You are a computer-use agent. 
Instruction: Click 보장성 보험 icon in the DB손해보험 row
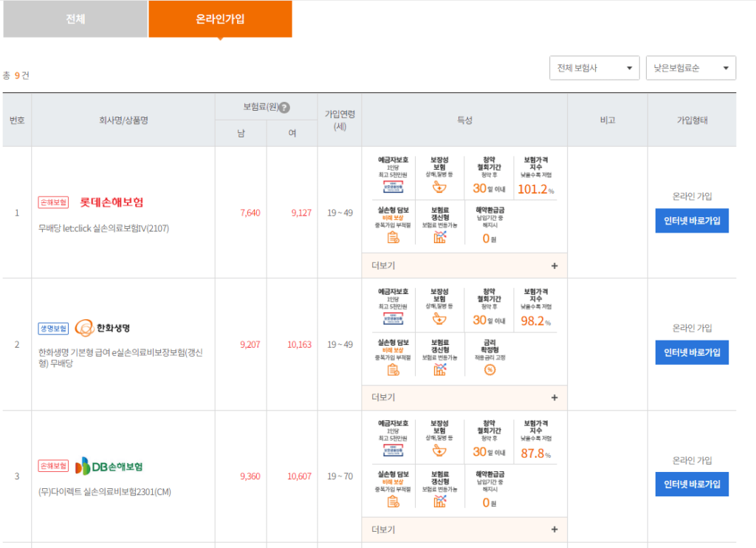pyautogui.click(x=439, y=450)
